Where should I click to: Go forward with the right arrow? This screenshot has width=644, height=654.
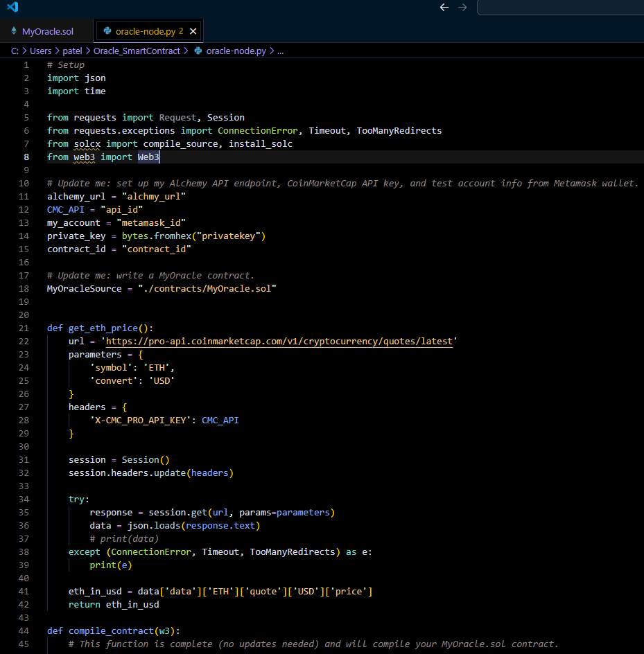point(462,7)
